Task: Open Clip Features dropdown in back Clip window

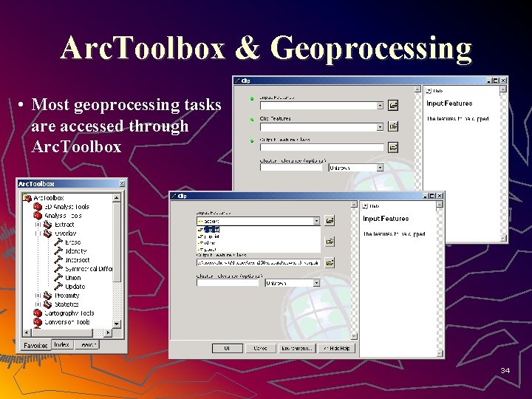Action: 380,127
